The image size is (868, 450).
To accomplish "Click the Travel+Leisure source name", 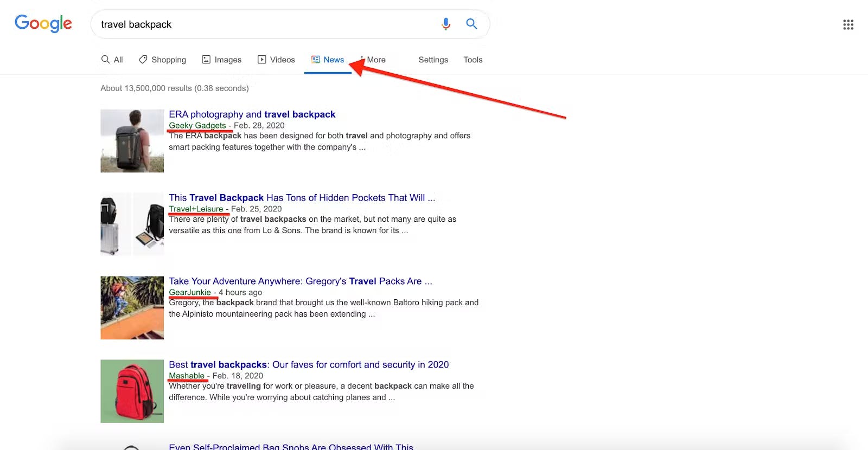I will pyautogui.click(x=196, y=209).
